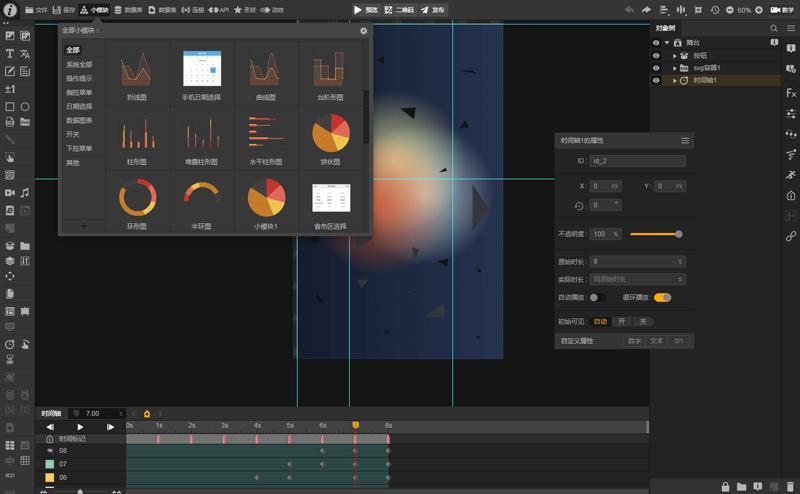Click the music note audio tool
The width and height of the screenshot is (800, 494).
click(x=24, y=192)
